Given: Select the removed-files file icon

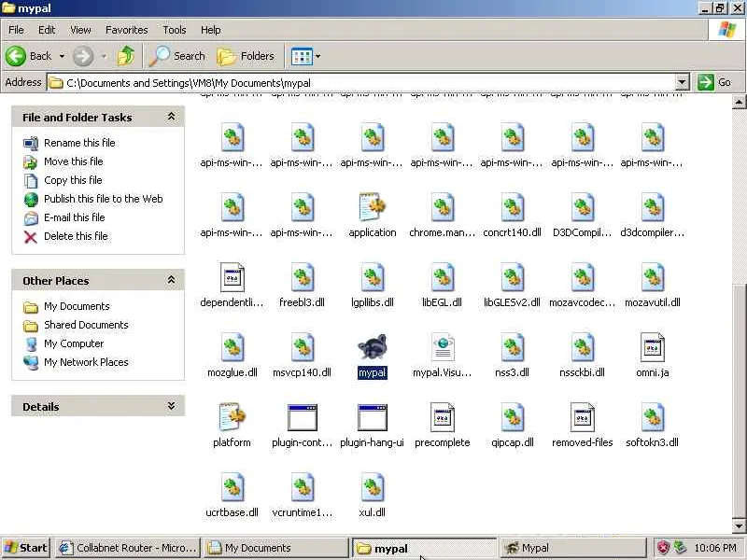Looking at the screenshot, I should tap(582, 417).
